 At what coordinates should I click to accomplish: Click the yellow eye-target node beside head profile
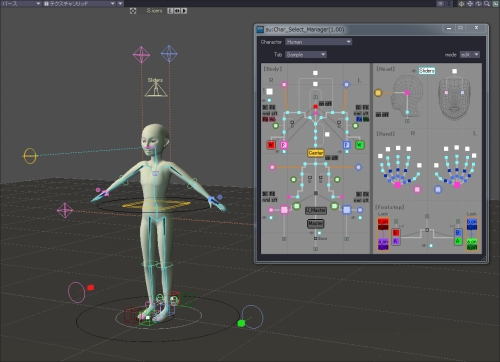pos(378,93)
